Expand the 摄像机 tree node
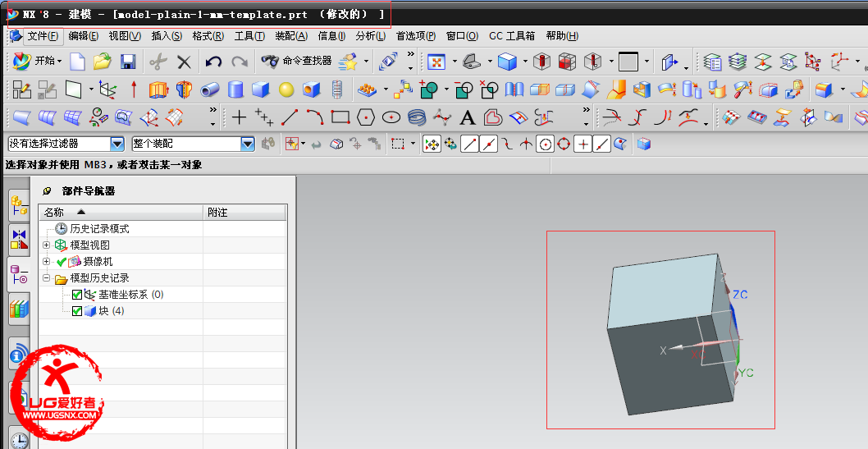868x449 pixels. 47,261
